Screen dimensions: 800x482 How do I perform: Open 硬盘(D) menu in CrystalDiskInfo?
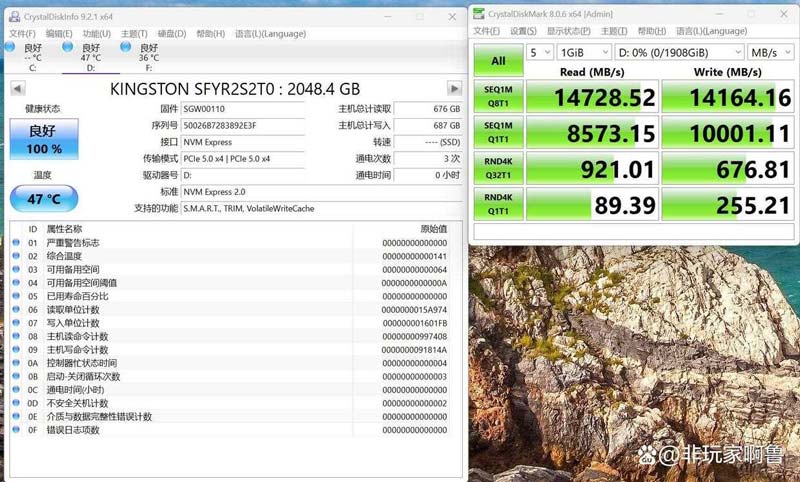(x=172, y=34)
